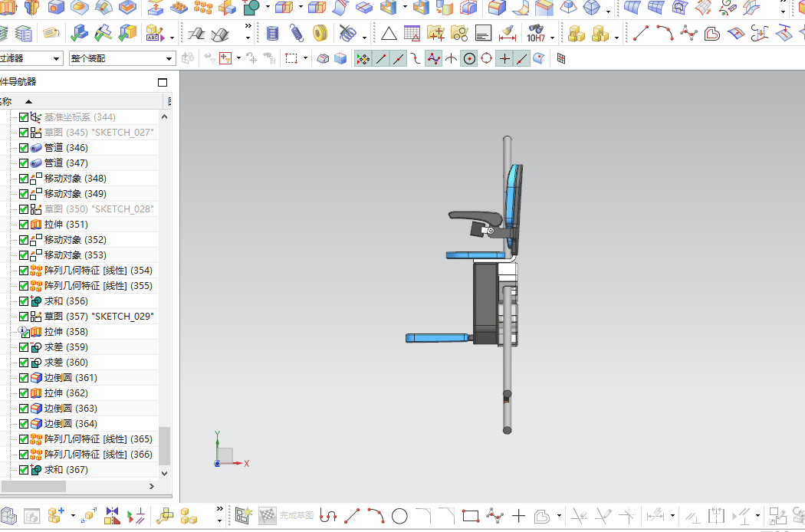
Task: Select the triangle datum icon
Action: tap(389, 34)
